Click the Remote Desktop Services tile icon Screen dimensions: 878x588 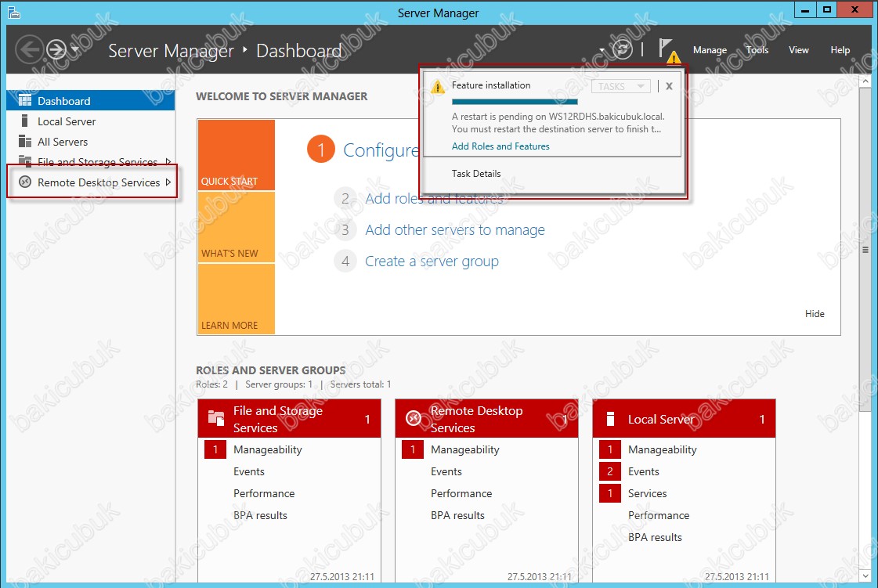click(414, 418)
